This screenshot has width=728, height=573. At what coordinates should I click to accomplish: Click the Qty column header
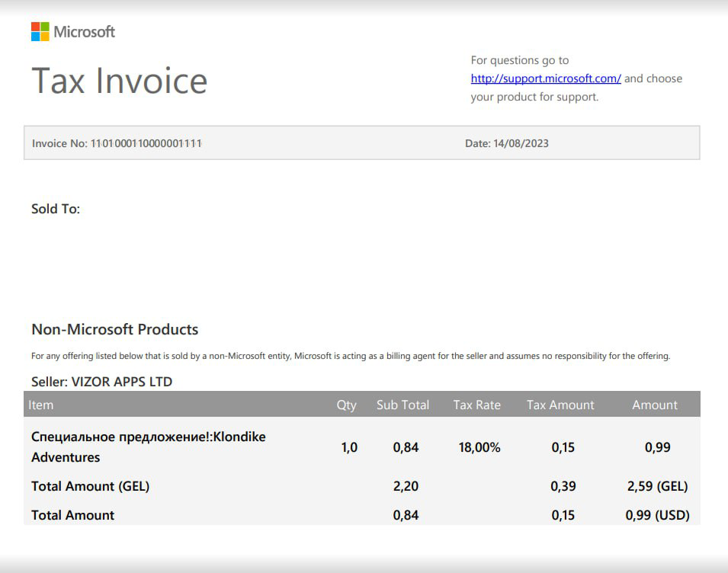346,405
